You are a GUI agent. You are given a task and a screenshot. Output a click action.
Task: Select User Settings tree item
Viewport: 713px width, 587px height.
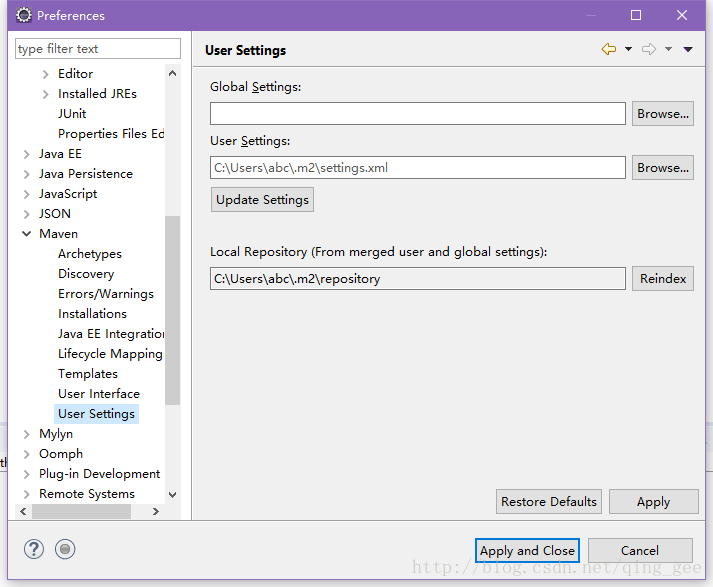pyautogui.click(x=96, y=414)
